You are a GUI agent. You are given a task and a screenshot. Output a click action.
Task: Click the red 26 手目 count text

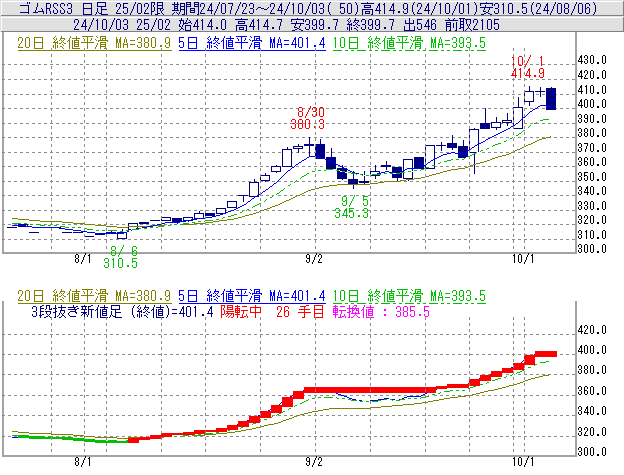pos(300,311)
